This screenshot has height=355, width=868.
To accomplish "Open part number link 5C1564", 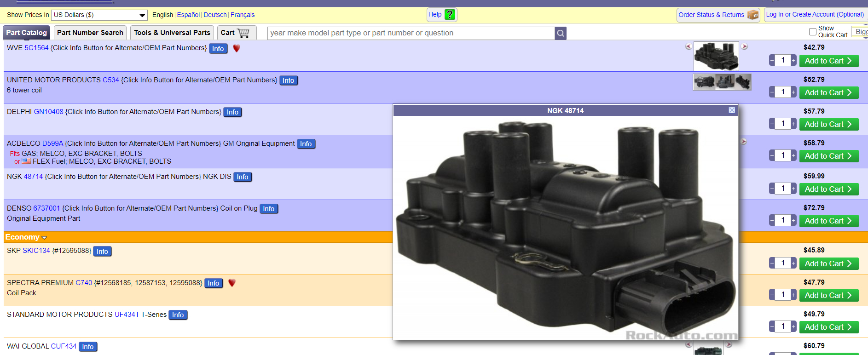I will (x=36, y=48).
